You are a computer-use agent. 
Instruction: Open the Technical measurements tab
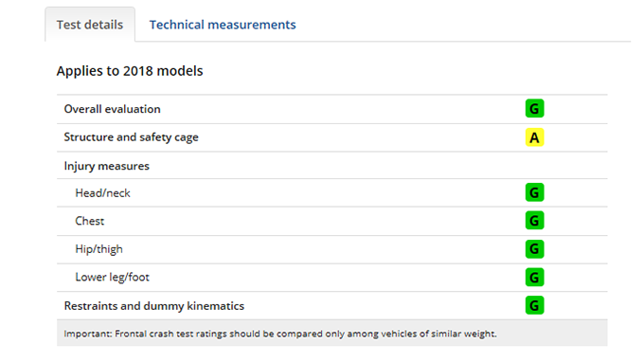pyautogui.click(x=223, y=25)
